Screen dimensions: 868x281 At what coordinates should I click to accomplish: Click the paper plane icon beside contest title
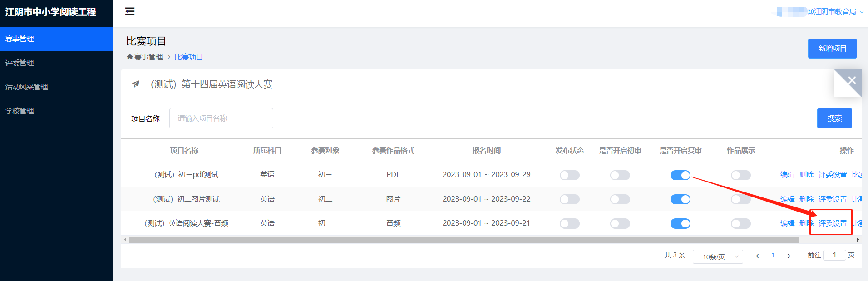click(x=136, y=84)
